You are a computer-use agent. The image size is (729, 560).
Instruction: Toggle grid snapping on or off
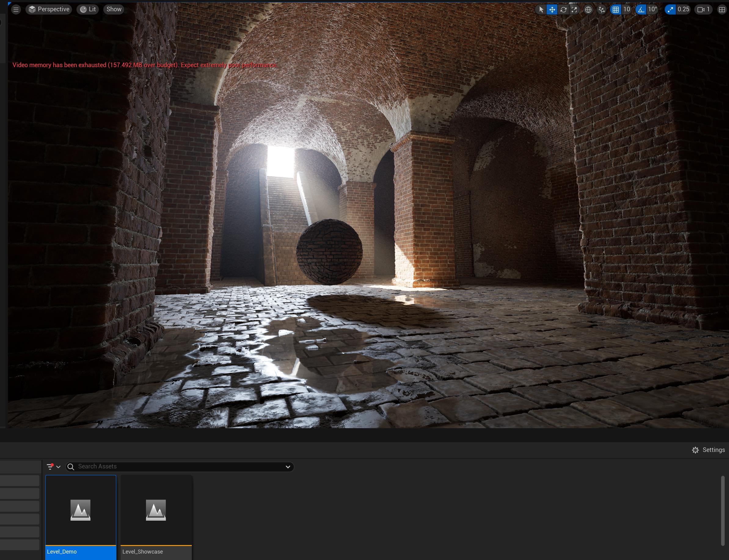coord(616,10)
